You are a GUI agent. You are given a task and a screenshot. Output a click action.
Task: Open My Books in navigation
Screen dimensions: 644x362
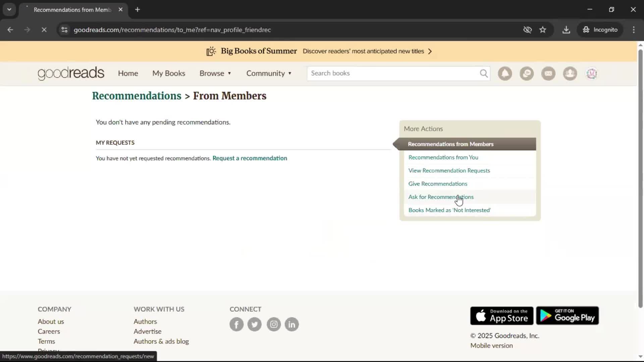coord(169,73)
